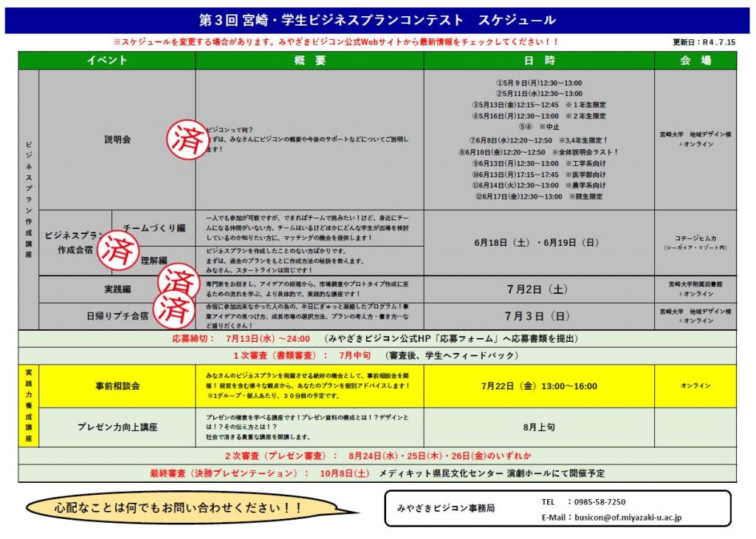
Task: Click the venue 'コテージヒムカ'
Action: click(695, 238)
